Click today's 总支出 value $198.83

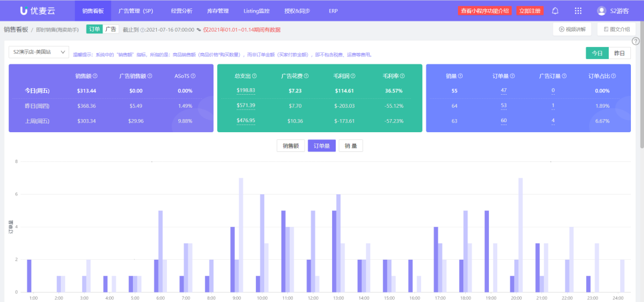pos(245,91)
